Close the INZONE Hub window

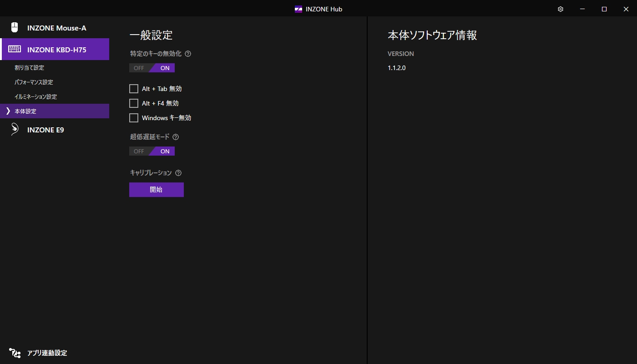[626, 9]
